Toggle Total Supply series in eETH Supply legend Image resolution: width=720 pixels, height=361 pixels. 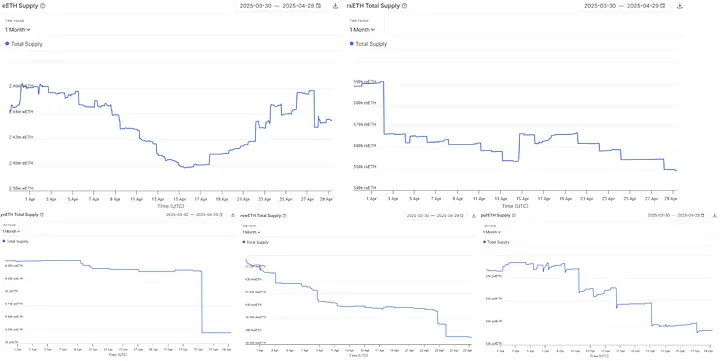[x=24, y=44]
